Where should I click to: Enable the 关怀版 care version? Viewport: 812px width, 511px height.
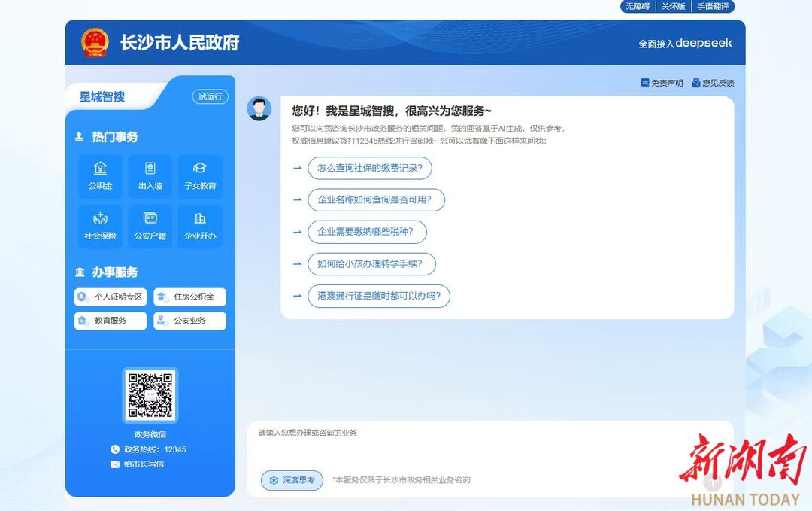[673, 6]
